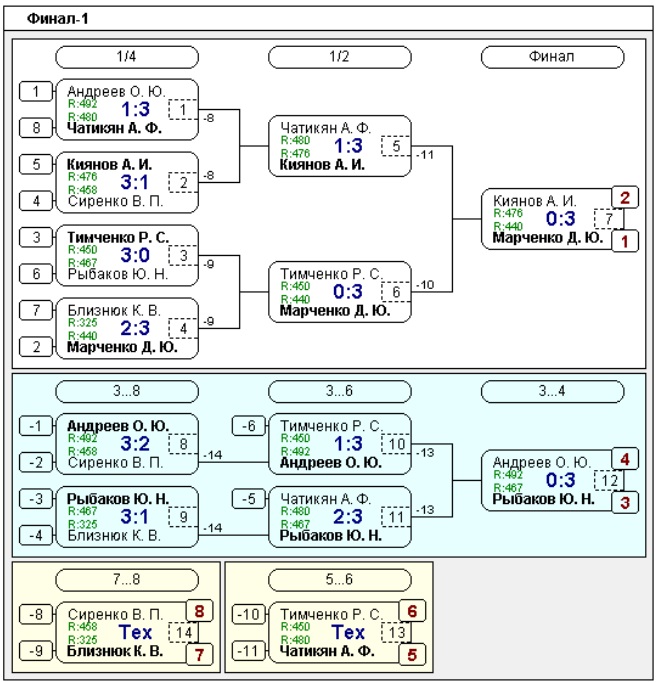Click seed box 4 next to Сиренко В. П.
This screenshot has height=682, width=657.
click(x=36, y=201)
